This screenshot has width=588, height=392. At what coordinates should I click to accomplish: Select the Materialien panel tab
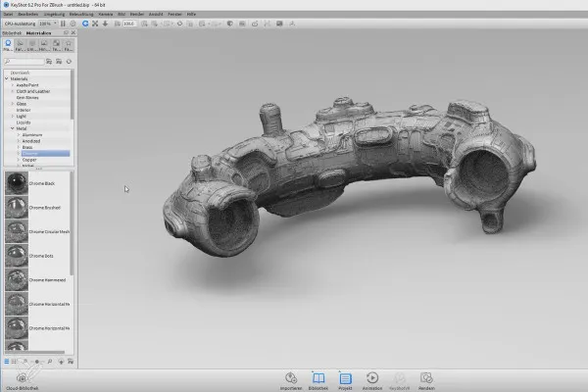(x=39, y=31)
